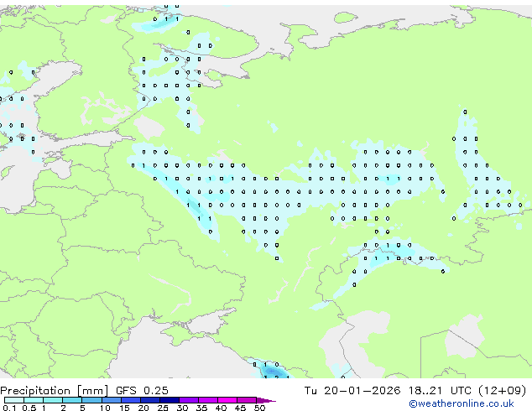
Task: Click the 'Precipitation [mm]' label
Action: (55, 391)
